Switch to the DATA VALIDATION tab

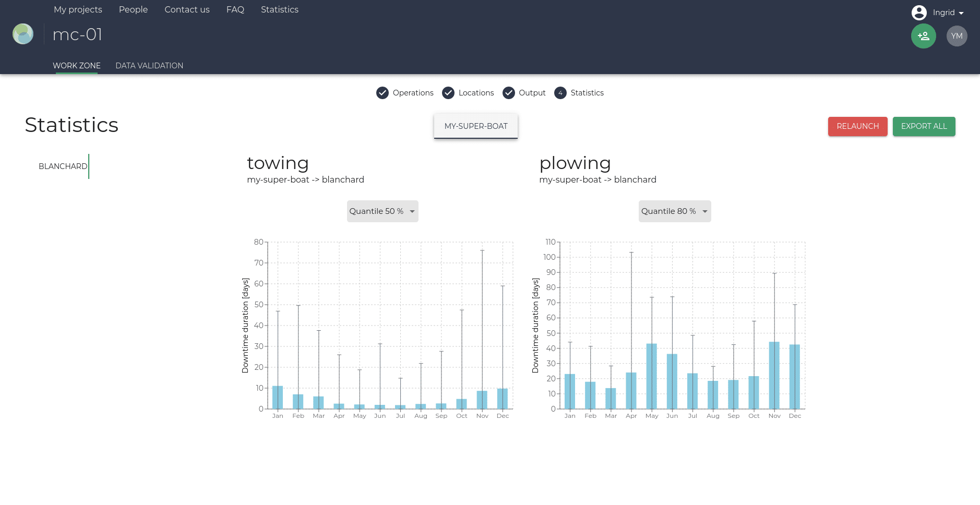click(149, 65)
